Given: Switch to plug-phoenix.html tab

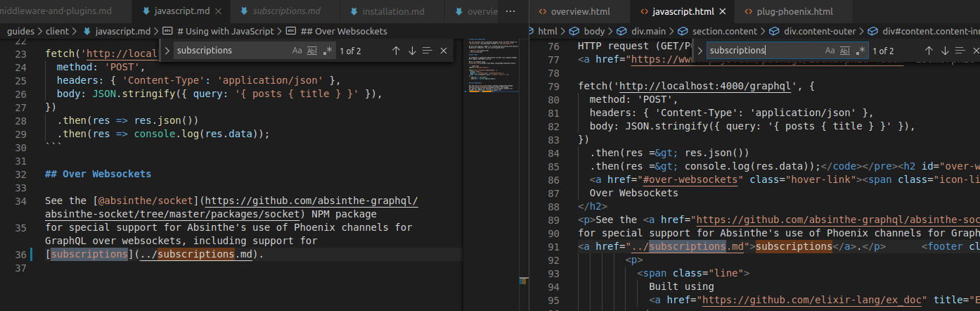Looking at the screenshot, I should tap(794, 12).
